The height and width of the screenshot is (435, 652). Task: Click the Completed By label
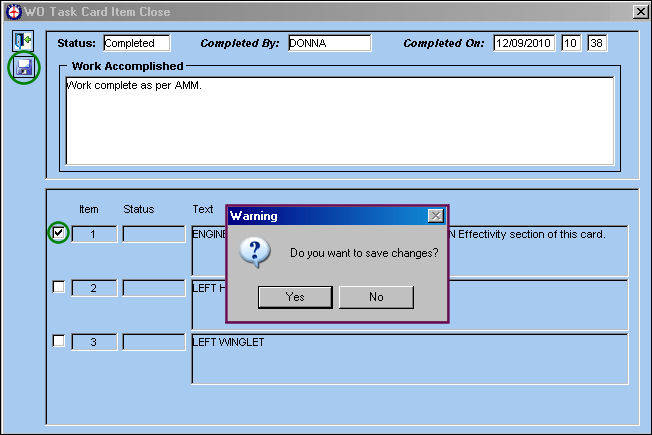240,43
